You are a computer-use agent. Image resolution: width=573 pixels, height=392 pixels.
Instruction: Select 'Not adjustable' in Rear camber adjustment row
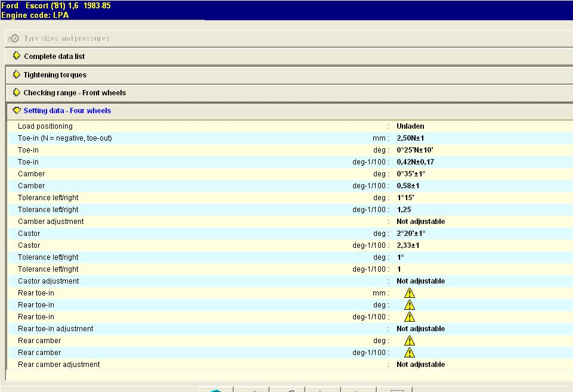coord(420,365)
